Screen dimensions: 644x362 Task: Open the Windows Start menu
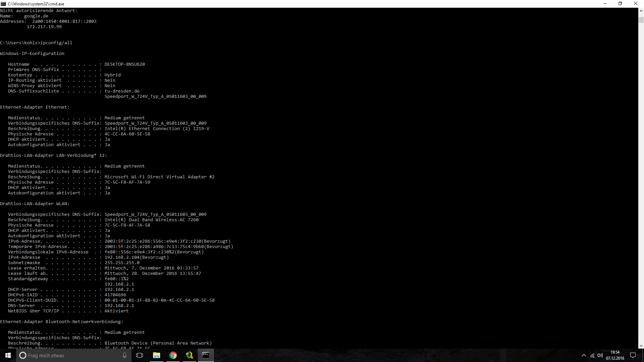(x=8, y=355)
